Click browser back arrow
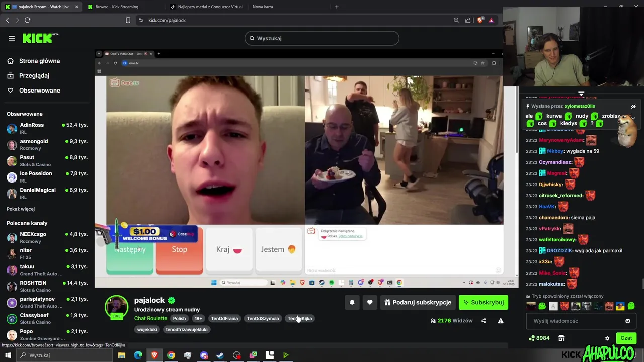Image resolution: width=644 pixels, height=362 pixels. coord(7,20)
